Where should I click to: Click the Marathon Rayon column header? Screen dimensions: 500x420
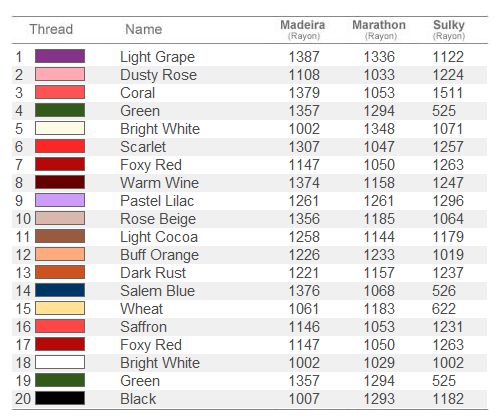379,30
